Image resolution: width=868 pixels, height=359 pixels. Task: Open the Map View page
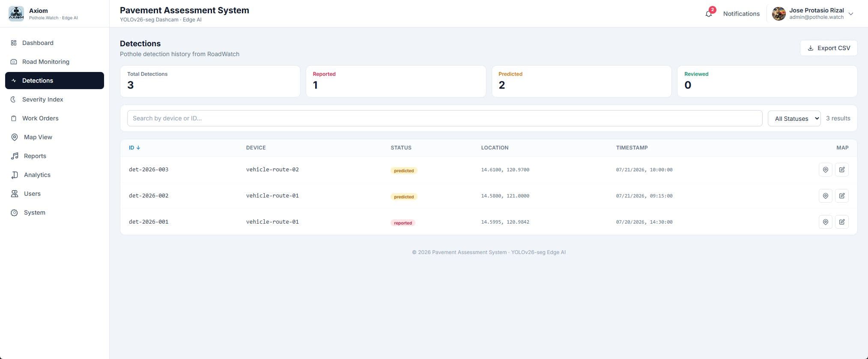(x=54, y=137)
